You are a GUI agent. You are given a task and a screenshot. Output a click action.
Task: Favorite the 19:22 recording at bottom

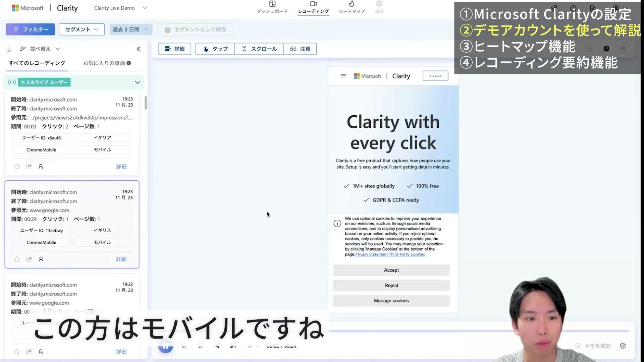coord(17,352)
